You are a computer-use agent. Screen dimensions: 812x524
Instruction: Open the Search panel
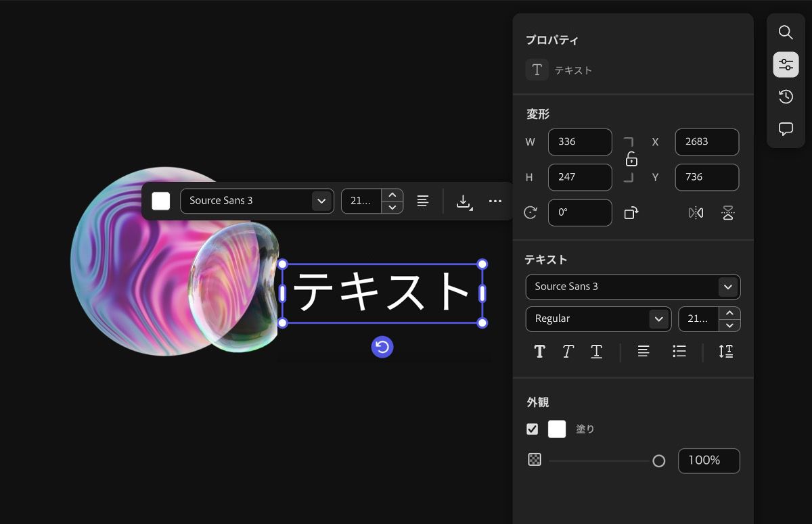click(x=785, y=32)
